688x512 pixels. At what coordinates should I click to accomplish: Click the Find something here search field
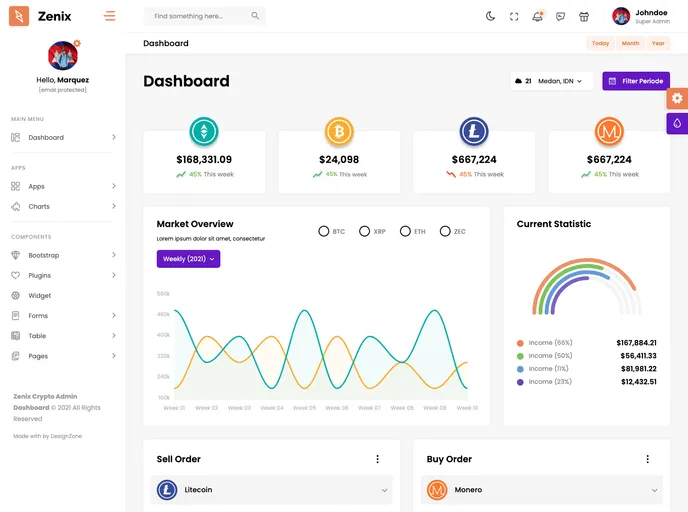204,16
